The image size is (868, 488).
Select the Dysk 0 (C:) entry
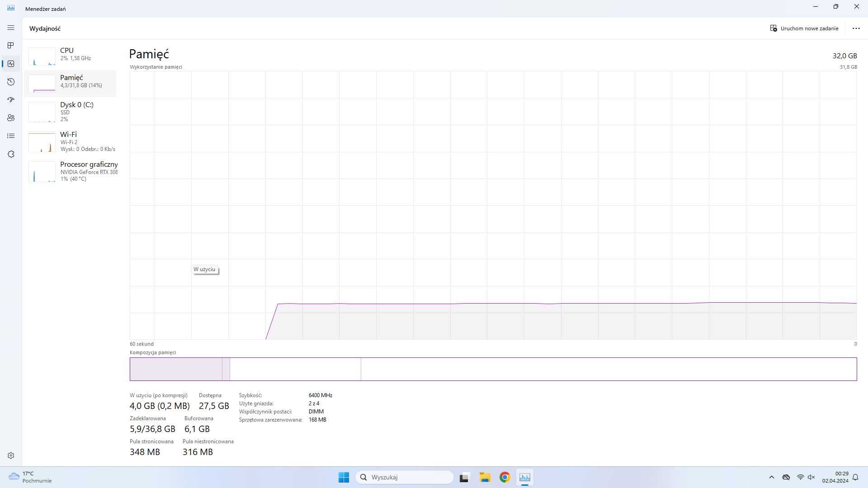71,111
